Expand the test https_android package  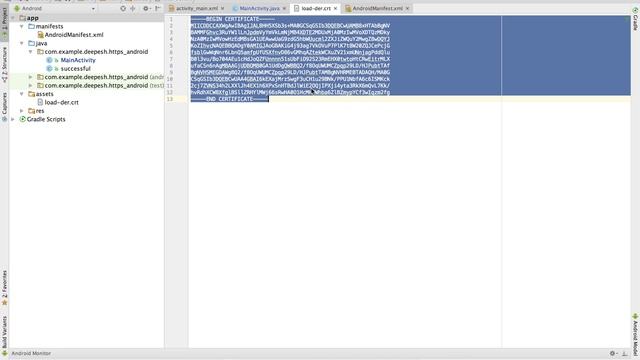tap(31, 85)
